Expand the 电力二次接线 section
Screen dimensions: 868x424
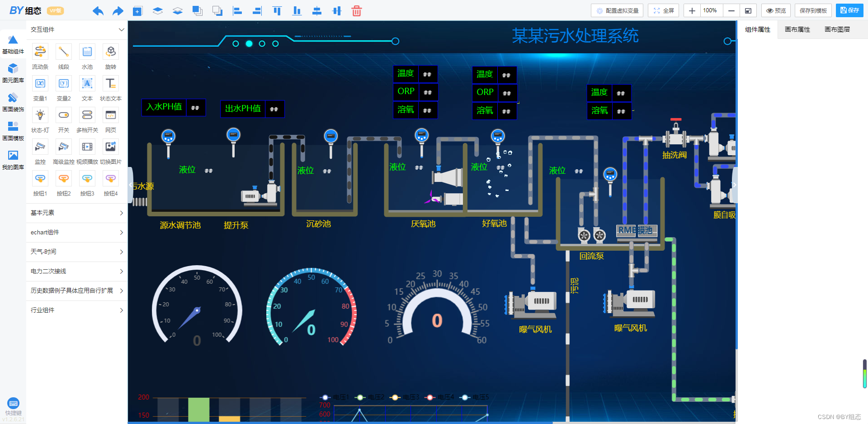pos(77,271)
